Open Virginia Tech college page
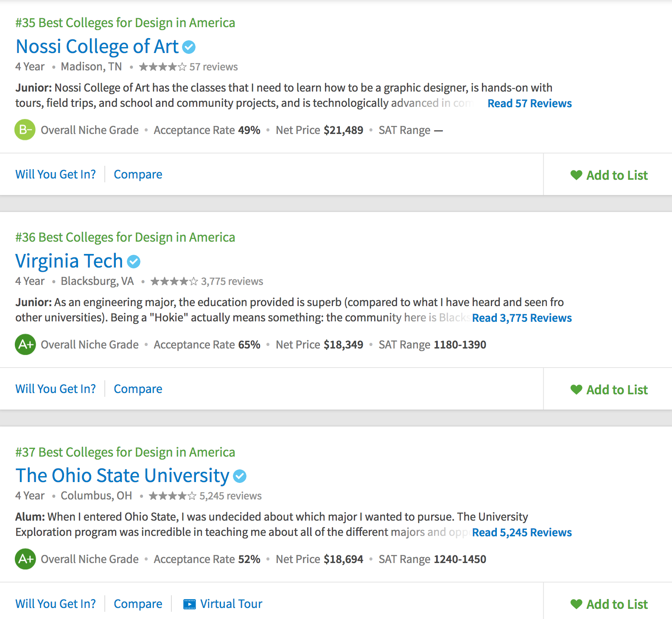The image size is (672, 619). coord(69,261)
